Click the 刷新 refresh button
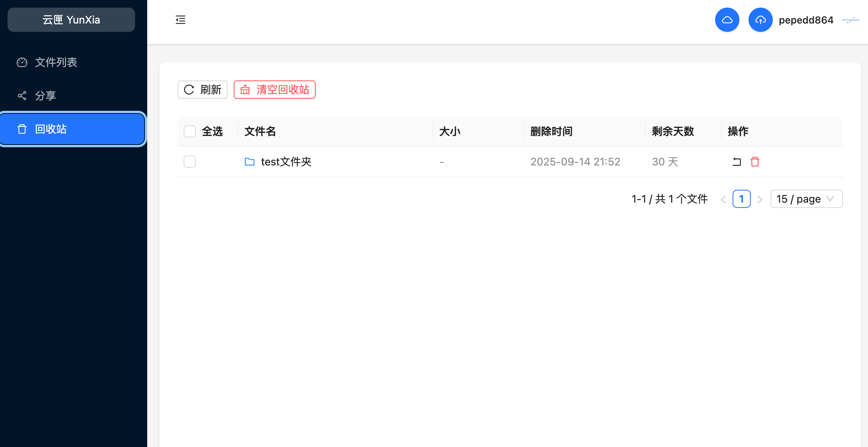The image size is (868, 447). point(203,90)
